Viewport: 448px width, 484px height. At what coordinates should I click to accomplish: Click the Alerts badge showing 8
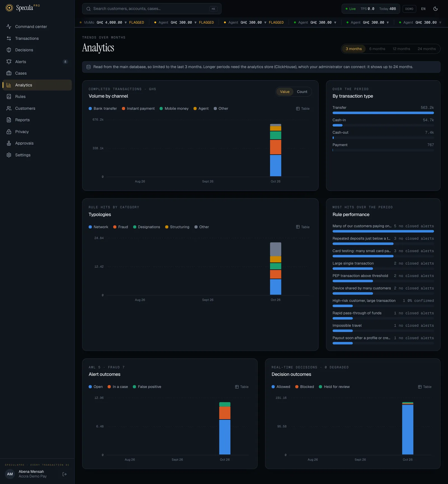65,62
